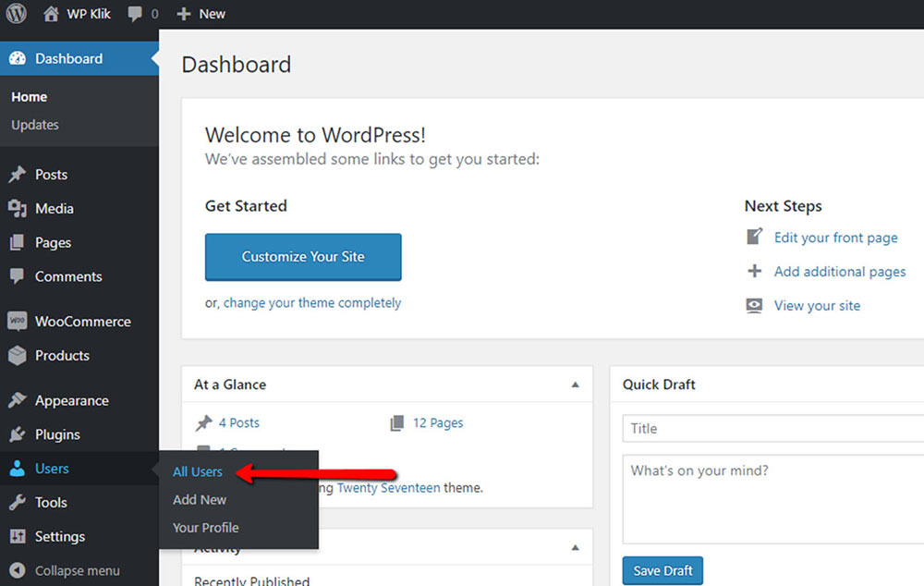Click the home icon beside WP Klik
Screen dimensions: 924x586
(51, 14)
